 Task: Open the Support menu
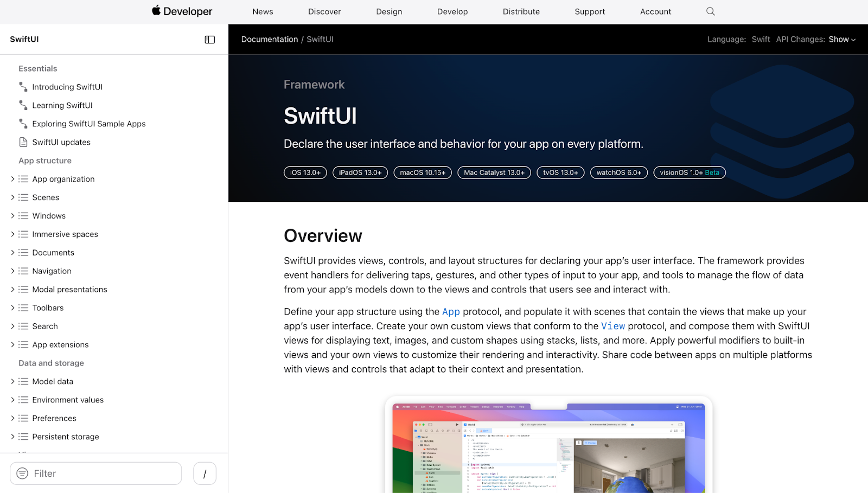(590, 11)
